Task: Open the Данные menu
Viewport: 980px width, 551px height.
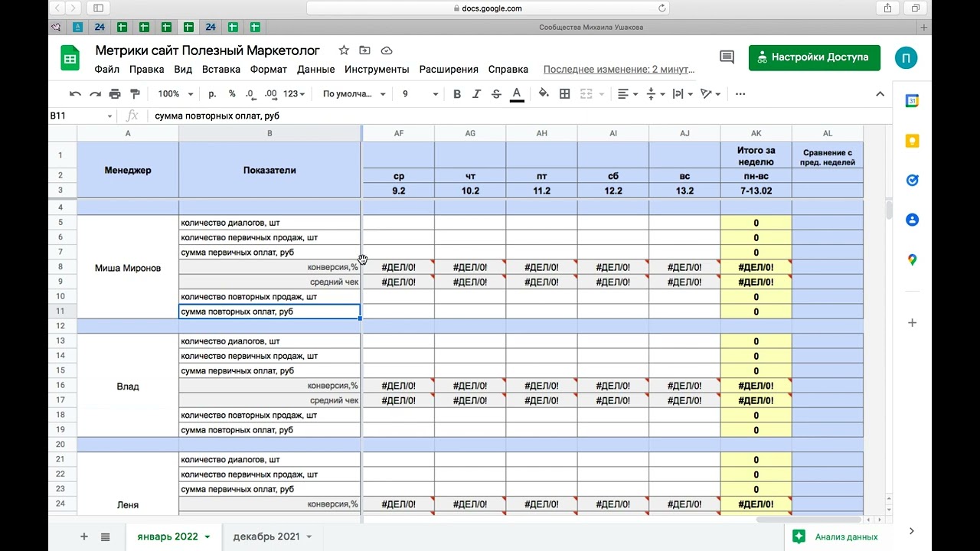Action: point(315,69)
